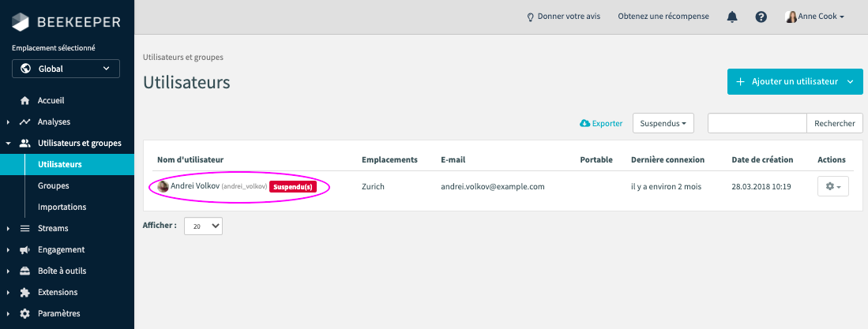Click the Boîte à outils toolbox icon
The height and width of the screenshot is (329, 868).
coord(24,271)
